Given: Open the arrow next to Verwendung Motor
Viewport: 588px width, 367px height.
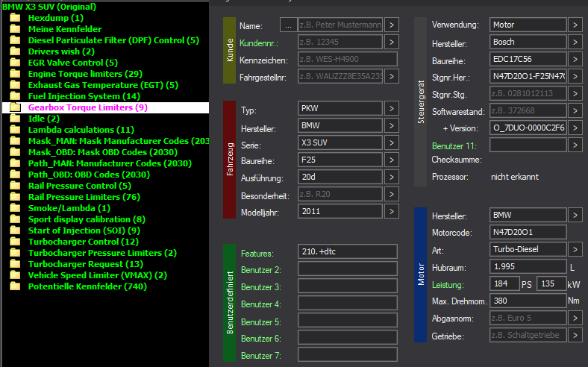Looking at the screenshot, I should click(575, 25).
